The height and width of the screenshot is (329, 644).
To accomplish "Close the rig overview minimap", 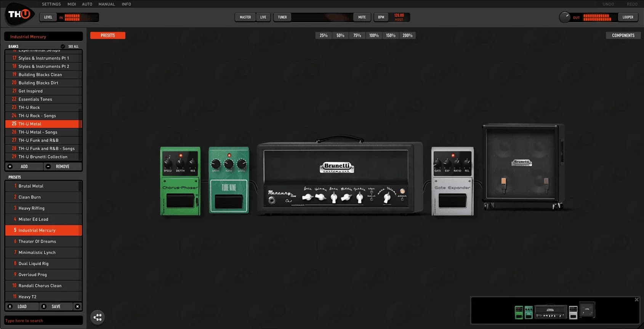I will click(x=636, y=300).
